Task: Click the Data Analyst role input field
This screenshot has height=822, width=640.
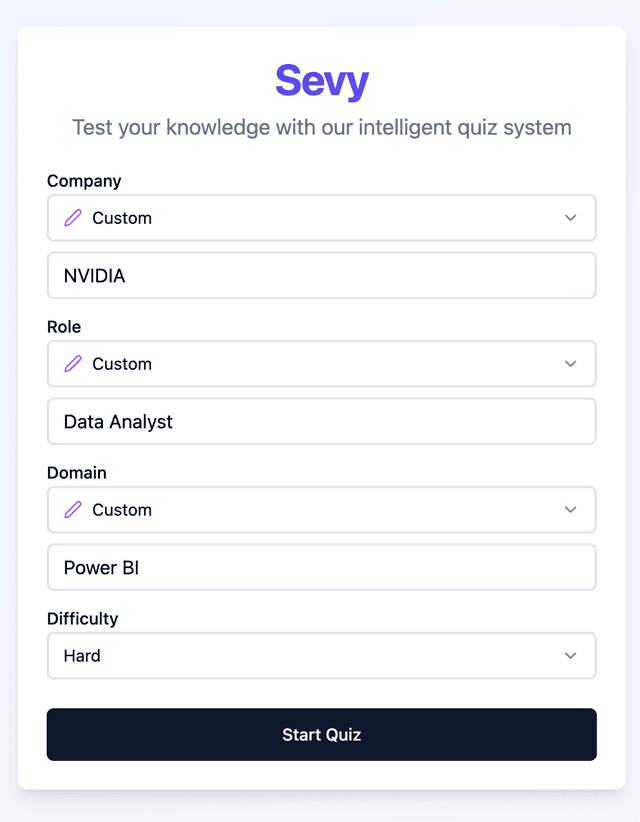Action: pos(320,421)
